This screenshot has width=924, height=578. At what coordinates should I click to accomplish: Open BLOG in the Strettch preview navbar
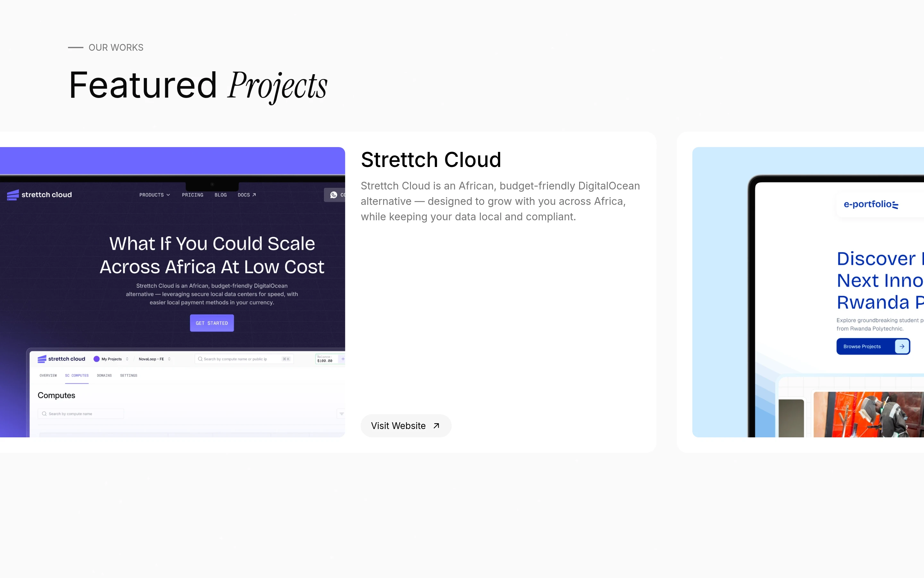[221, 195]
